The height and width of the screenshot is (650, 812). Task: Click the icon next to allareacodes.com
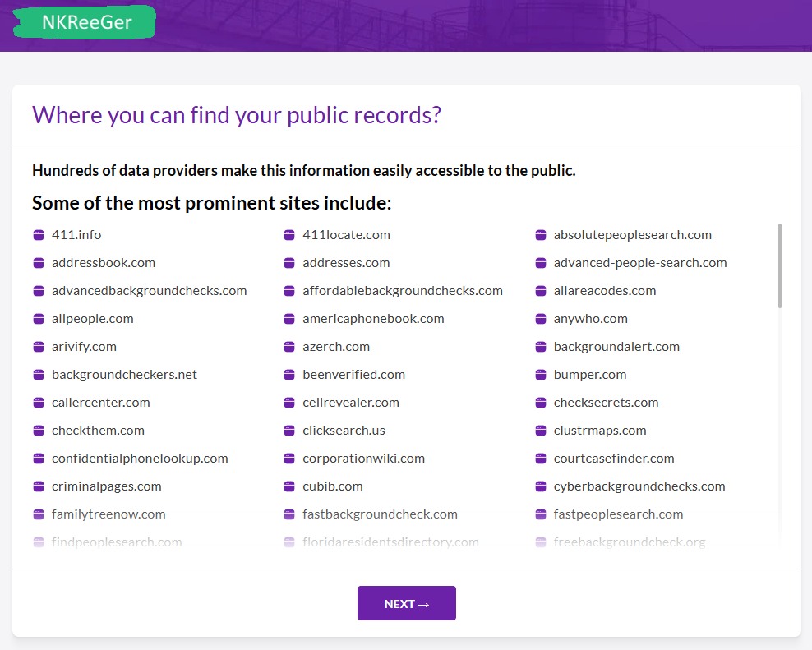[541, 291]
